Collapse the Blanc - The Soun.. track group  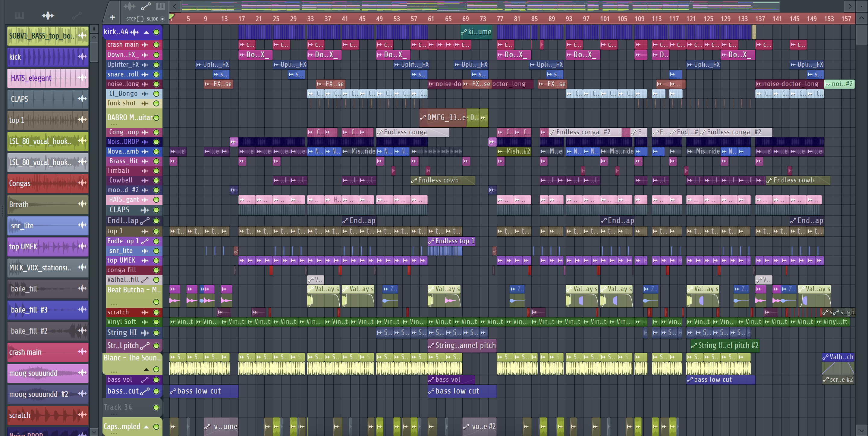[x=146, y=370]
